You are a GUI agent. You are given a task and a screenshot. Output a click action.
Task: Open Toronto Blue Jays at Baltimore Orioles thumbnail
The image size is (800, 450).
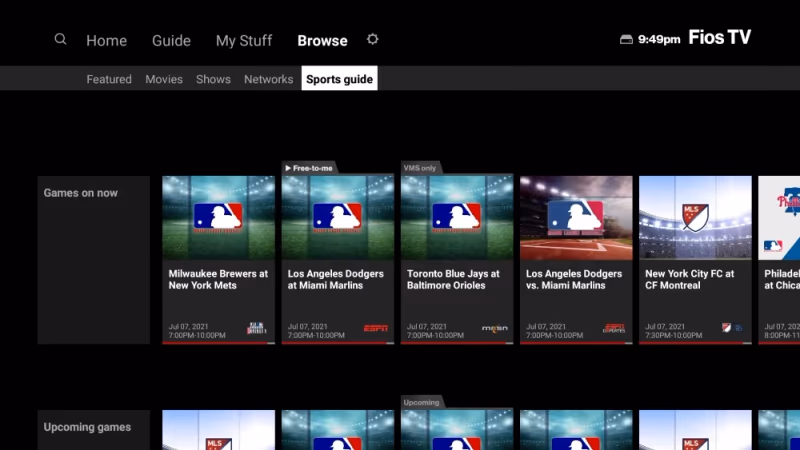tap(457, 218)
